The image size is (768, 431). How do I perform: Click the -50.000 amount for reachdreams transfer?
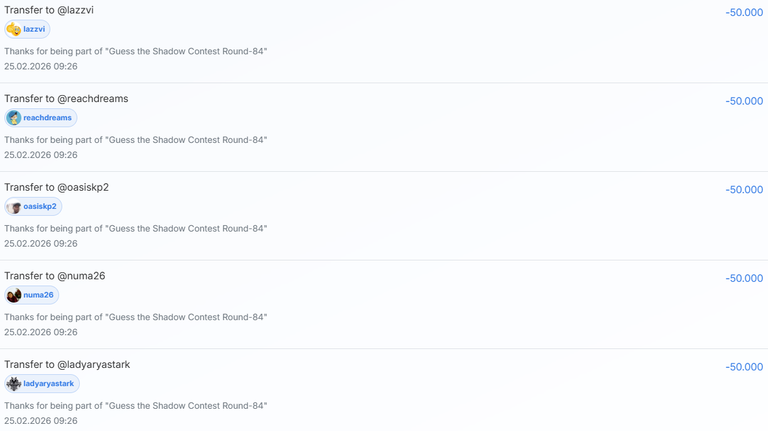click(744, 101)
